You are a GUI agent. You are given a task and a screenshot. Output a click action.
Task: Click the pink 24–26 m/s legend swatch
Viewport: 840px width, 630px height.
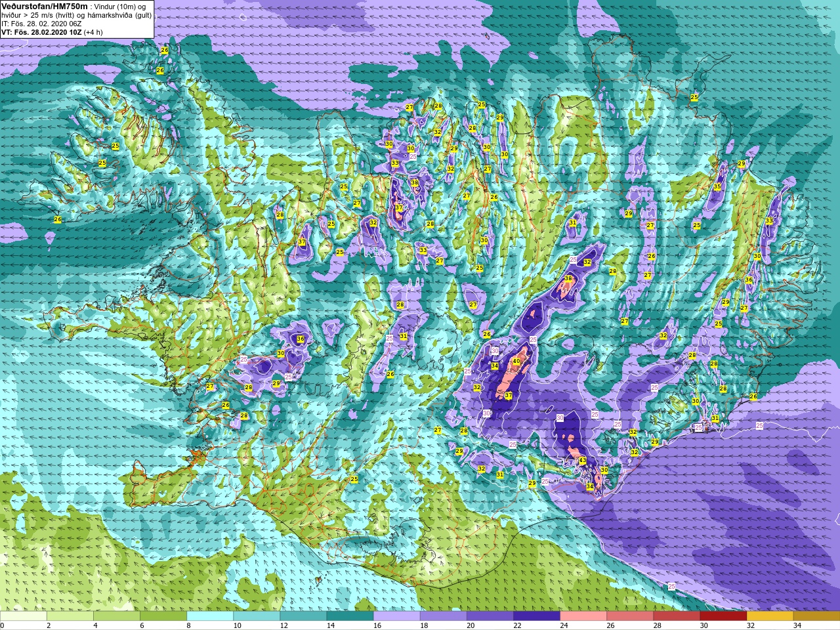coord(583,616)
